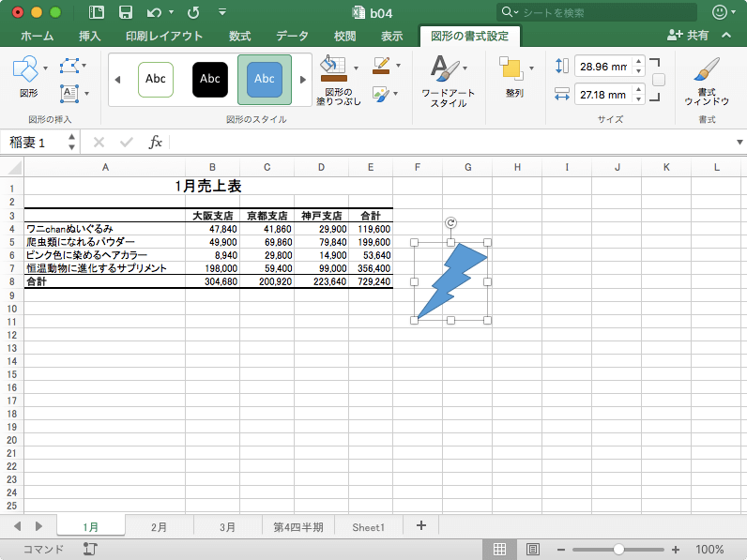Redo the last action
This screenshot has width=747, height=560.
click(193, 12)
